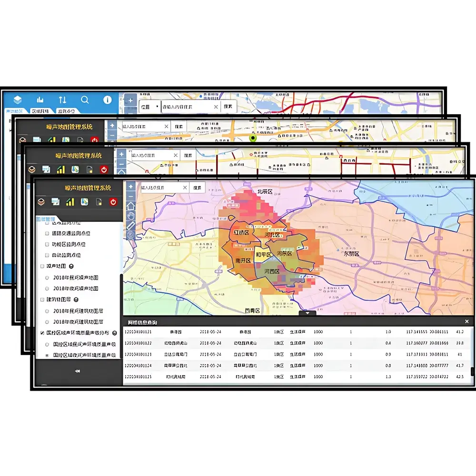Collapse the bottom data panel with the arrow
This screenshot has height=476, width=476.
[x=307, y=313]
